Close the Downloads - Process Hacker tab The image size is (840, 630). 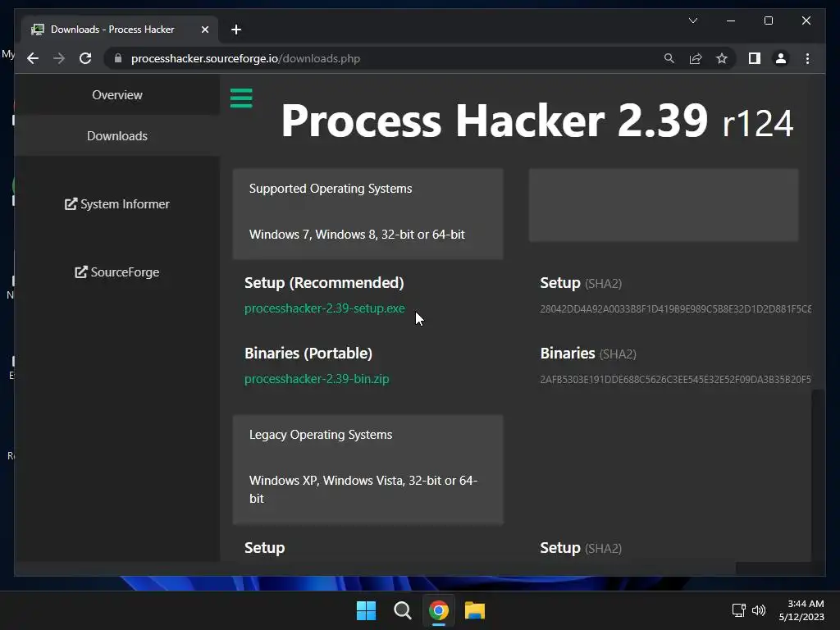204,30
